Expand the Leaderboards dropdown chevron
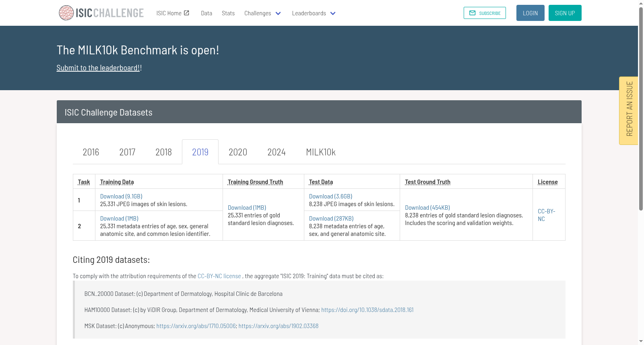Viewport: 644px width, 345px height. (x=333, y=13)
